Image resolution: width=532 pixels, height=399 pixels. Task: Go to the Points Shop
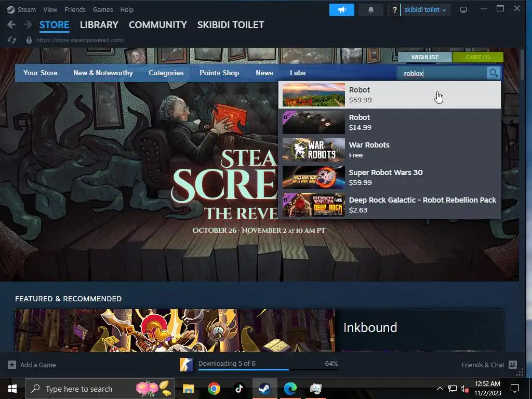click(x=219, y=73)
